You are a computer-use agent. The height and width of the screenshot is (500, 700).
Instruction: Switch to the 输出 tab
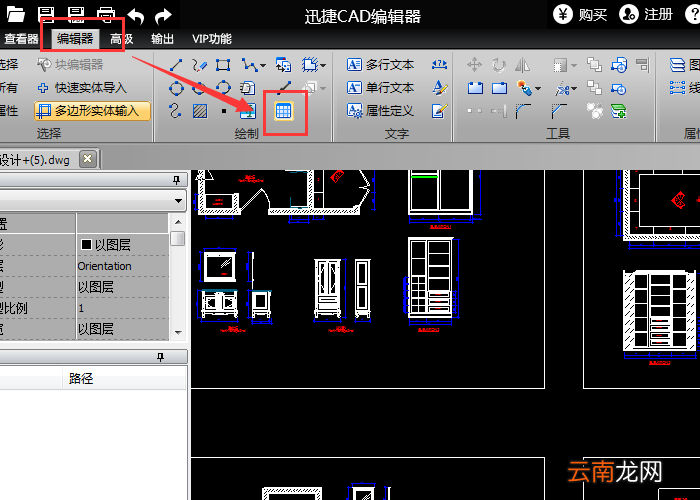(x=162, y=39)
